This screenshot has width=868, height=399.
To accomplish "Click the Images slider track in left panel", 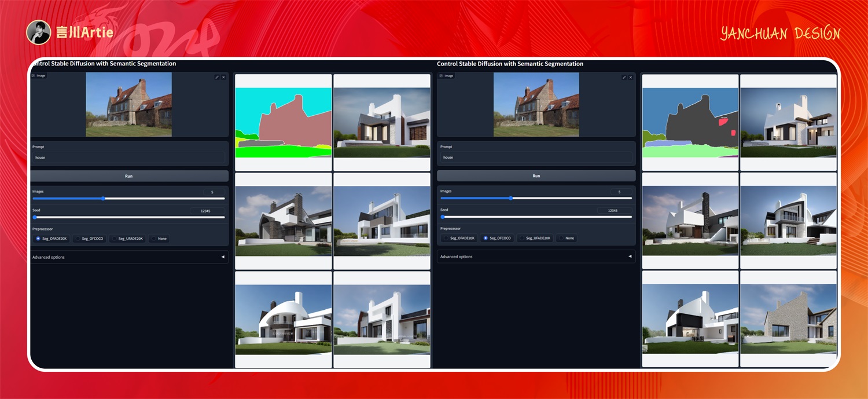I will [x=129, y=199].
